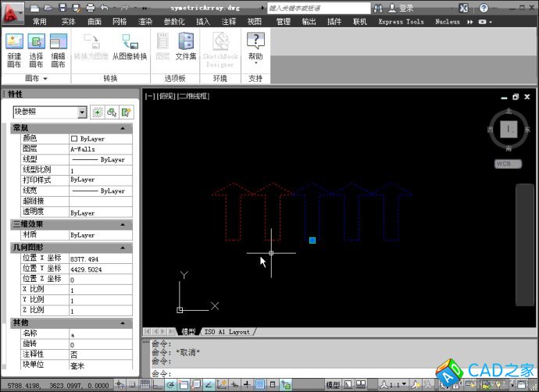Open the 常用 (Home) ribbon tab
The image size is (539, 392).
(40, 22)
